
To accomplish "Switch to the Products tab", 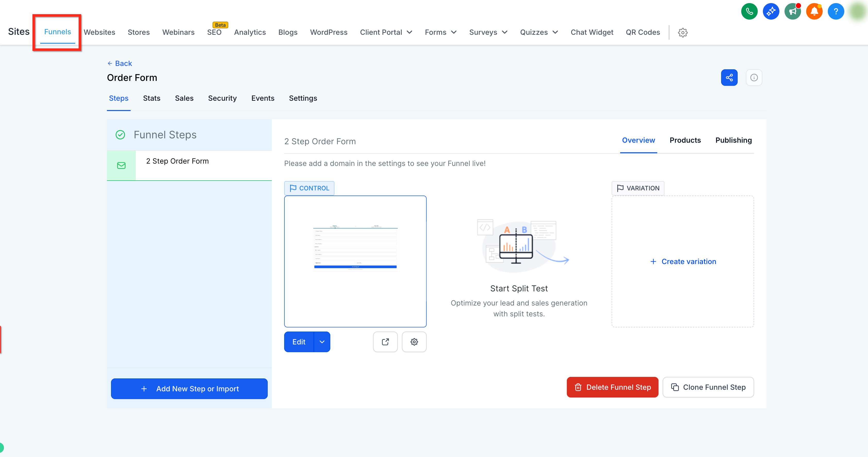I will (x=685, y=140).
